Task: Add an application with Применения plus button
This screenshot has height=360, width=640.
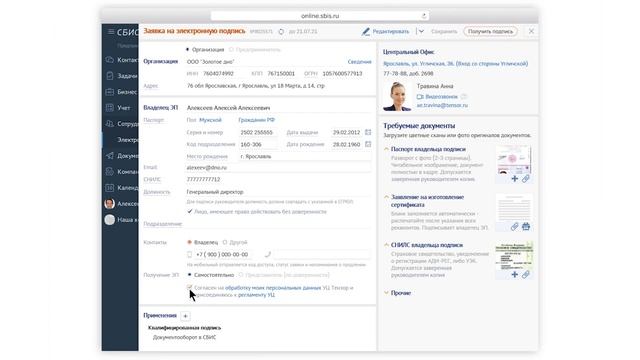Action: [185, 316]
